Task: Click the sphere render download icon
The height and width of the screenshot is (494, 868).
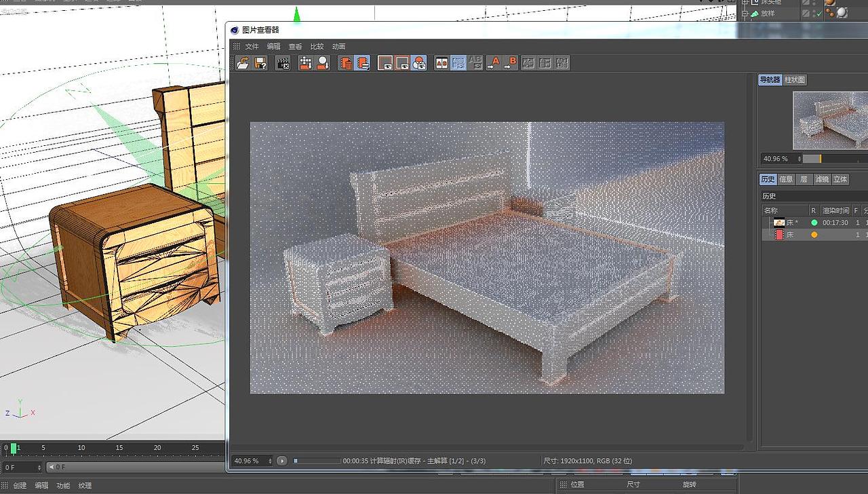Action: pos(322,63)
